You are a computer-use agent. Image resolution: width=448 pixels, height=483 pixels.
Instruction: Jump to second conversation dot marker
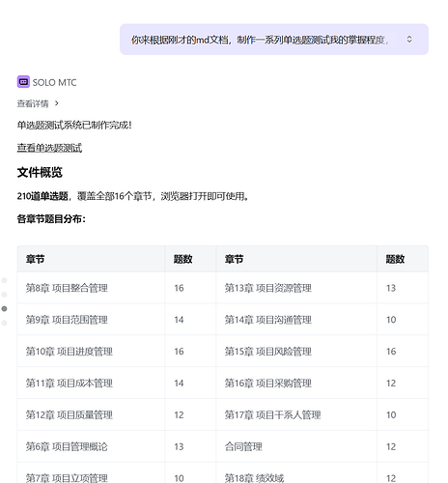coord(4,295)
